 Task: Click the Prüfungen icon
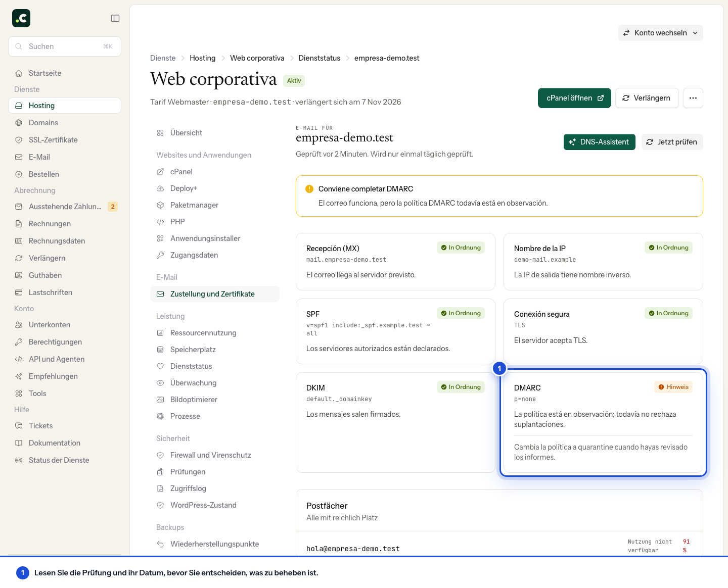(160, 472)
